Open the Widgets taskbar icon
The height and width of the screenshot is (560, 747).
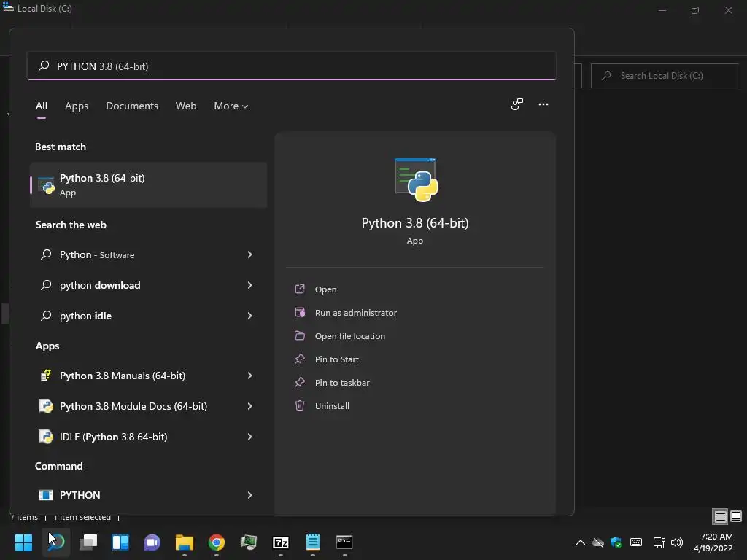[120, 542]
